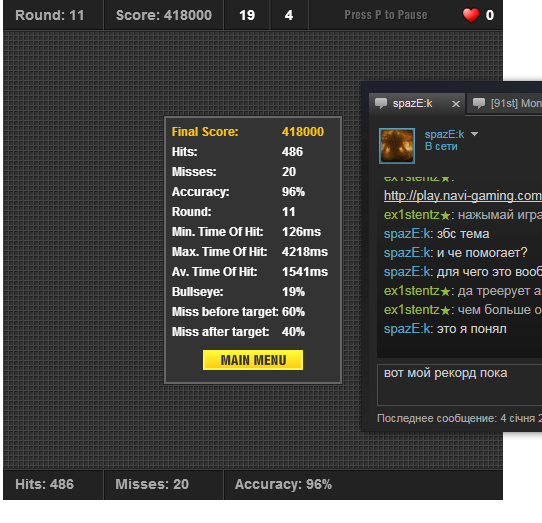Click the Accuracy: 96% footer label
Screen dimensions: 542x523
tap(283, 484)
